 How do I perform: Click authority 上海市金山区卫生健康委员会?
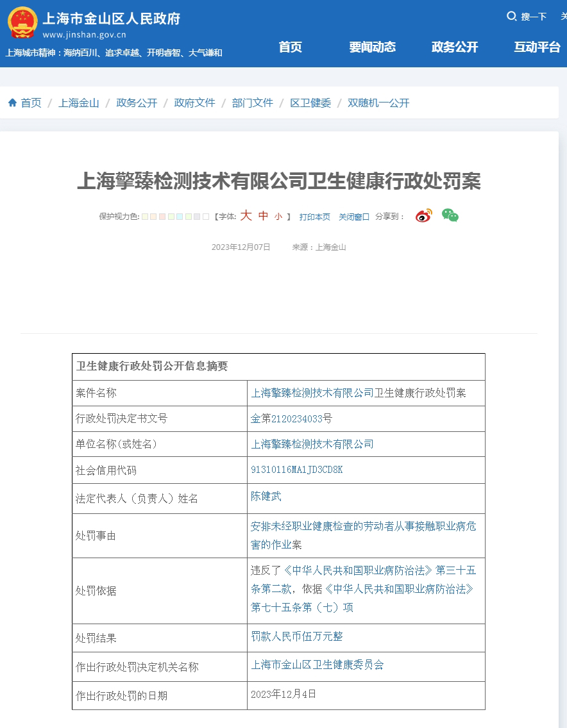317,665
